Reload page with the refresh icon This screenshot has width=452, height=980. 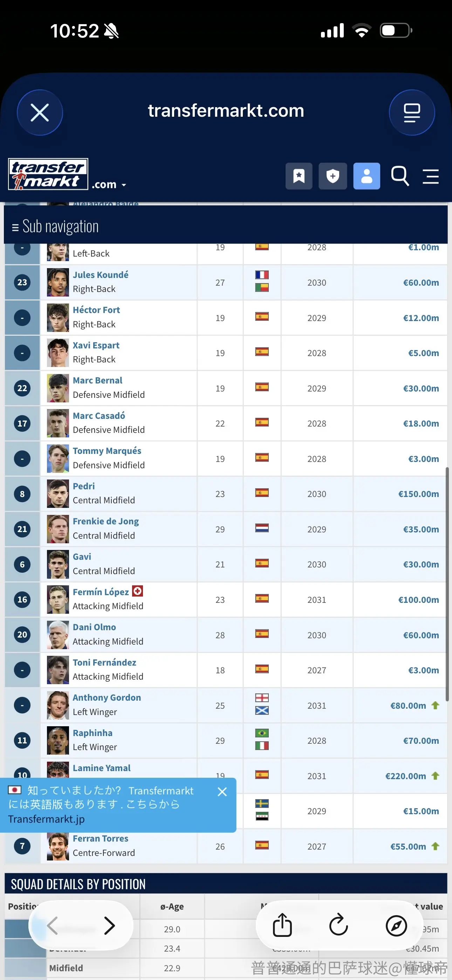[338, 925]
